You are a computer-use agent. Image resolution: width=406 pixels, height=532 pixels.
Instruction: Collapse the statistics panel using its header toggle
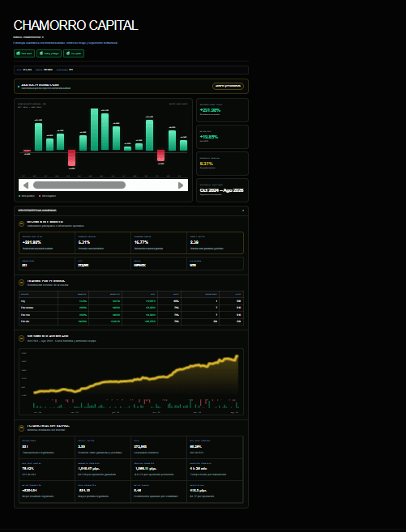point(243,211)
